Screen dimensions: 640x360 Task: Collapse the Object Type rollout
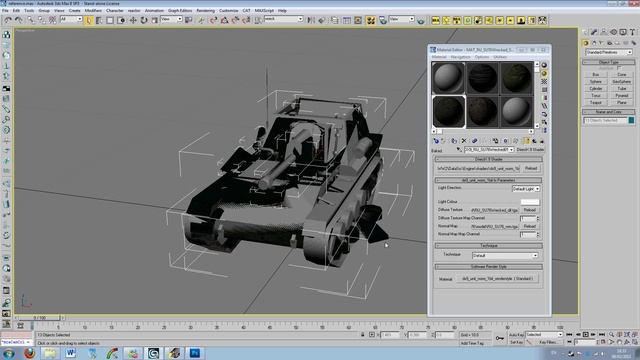click(609, 62)
